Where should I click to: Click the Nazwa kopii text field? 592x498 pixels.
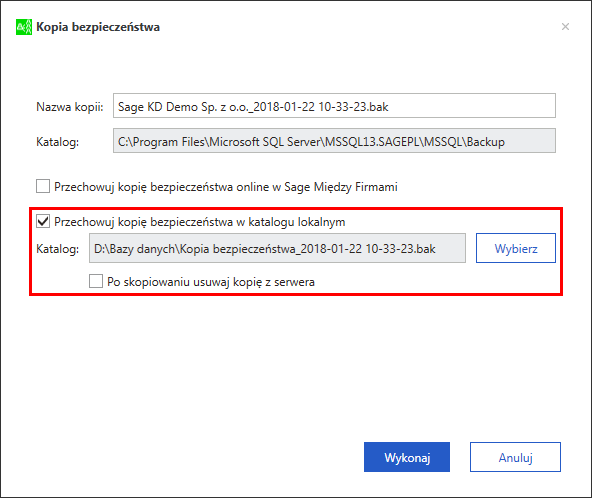point(334,106)
